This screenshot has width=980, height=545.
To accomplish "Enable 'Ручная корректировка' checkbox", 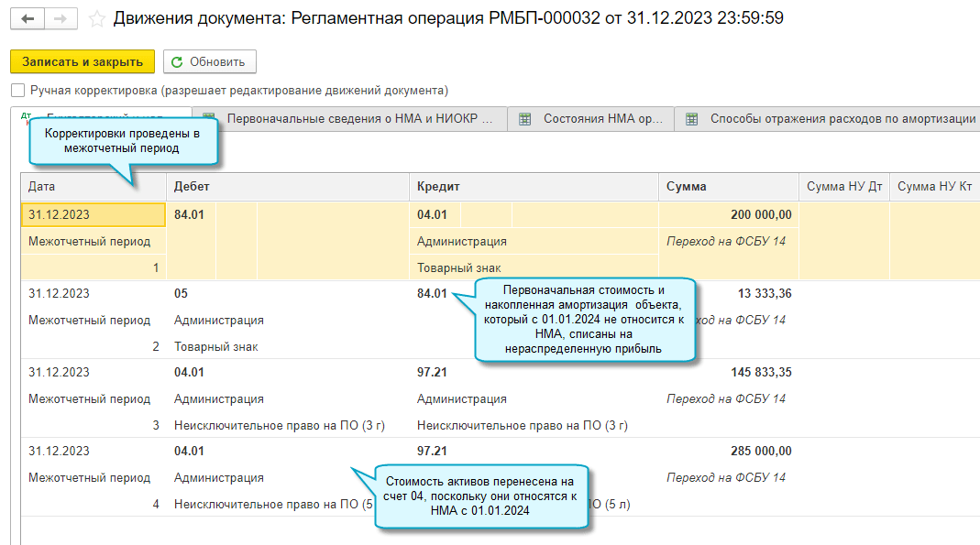I will click(x=18, y=91).
